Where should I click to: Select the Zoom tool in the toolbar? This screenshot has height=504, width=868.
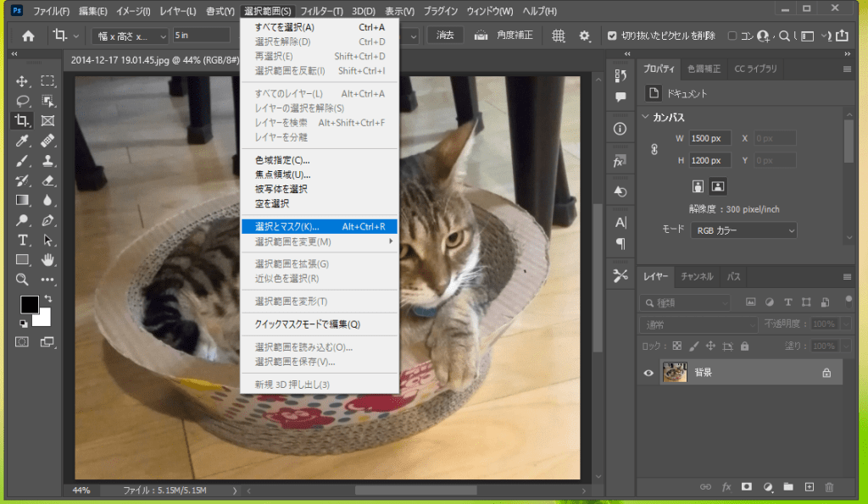pyautogui.click(x=23, y=279)
